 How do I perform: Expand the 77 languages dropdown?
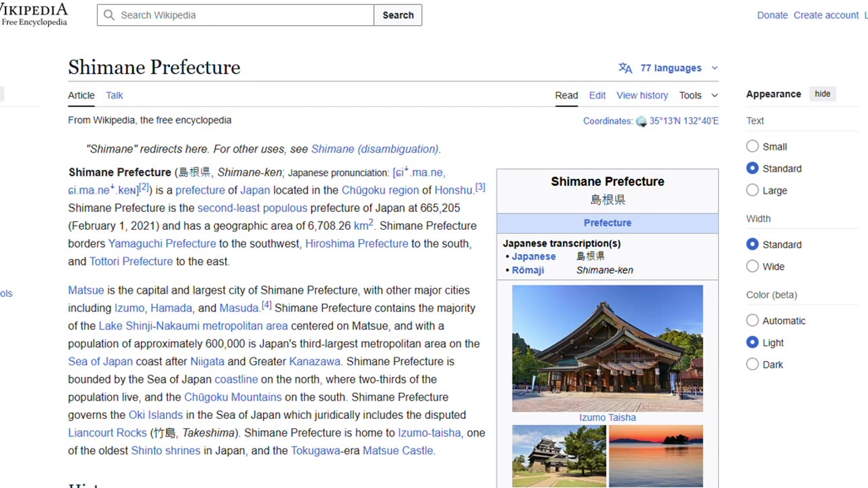[x=679, y=68]
